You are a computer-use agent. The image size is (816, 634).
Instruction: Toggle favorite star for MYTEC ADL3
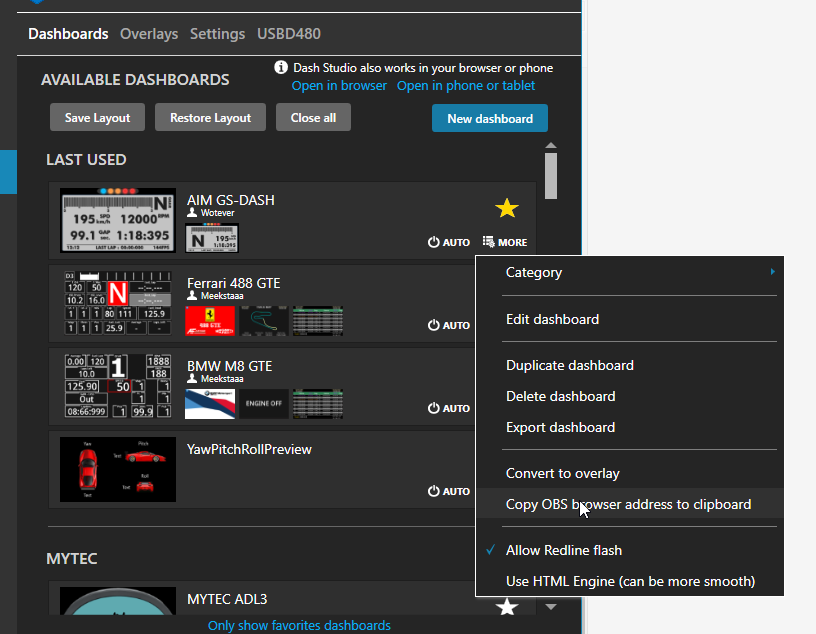(506, 606)
